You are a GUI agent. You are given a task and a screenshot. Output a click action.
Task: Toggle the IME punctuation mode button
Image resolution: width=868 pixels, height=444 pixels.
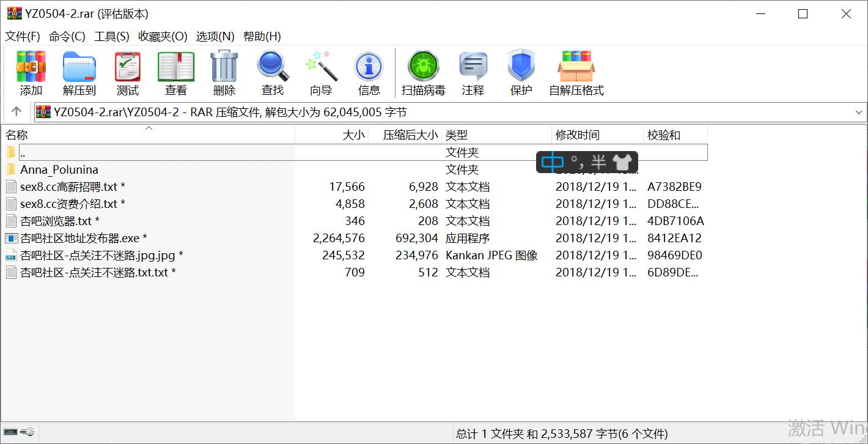click(576, 162)
